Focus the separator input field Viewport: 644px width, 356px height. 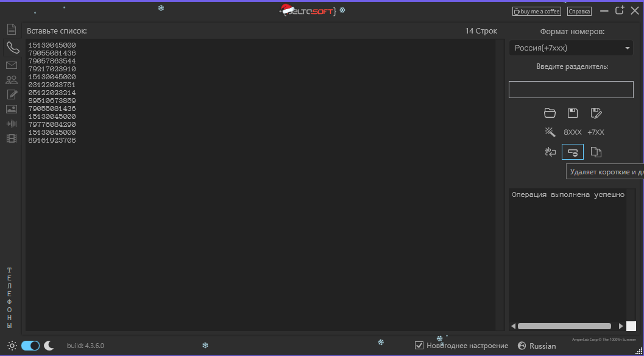571,90
